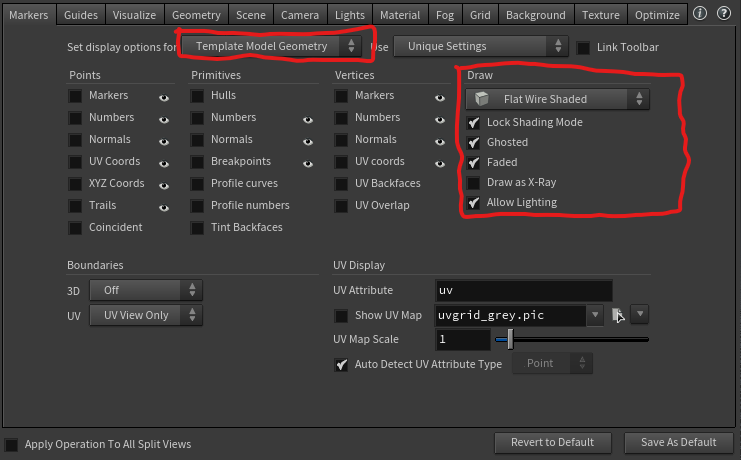Screen dimensions: 741x460
Task: Click eye icon beside Vertices UV coords
Action: click(439, 162)
